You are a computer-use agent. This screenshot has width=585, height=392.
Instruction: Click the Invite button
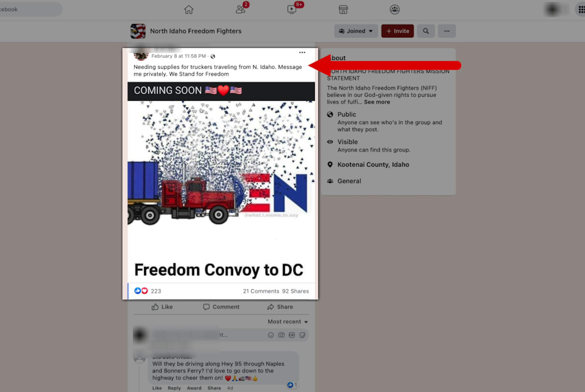pyautogui.click(x=397, y=31)
